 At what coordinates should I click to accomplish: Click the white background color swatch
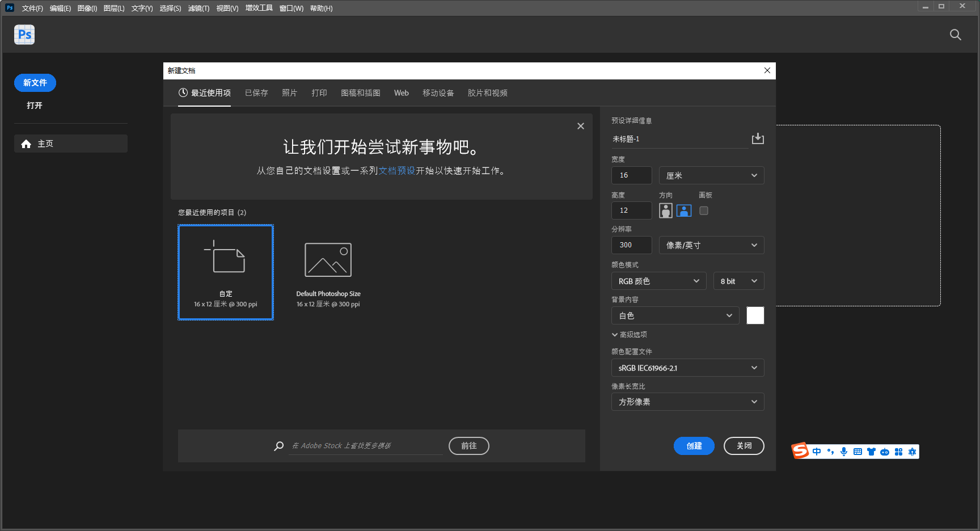755,315
